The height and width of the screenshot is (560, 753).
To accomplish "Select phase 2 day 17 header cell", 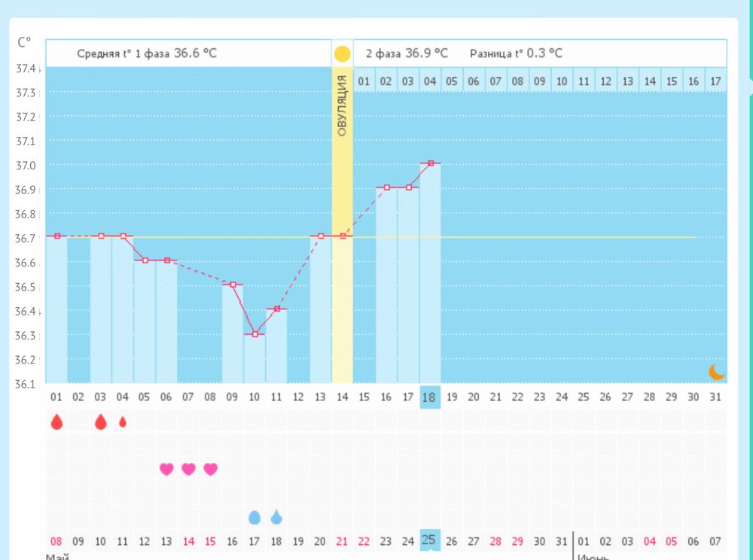I will [715, 81].
